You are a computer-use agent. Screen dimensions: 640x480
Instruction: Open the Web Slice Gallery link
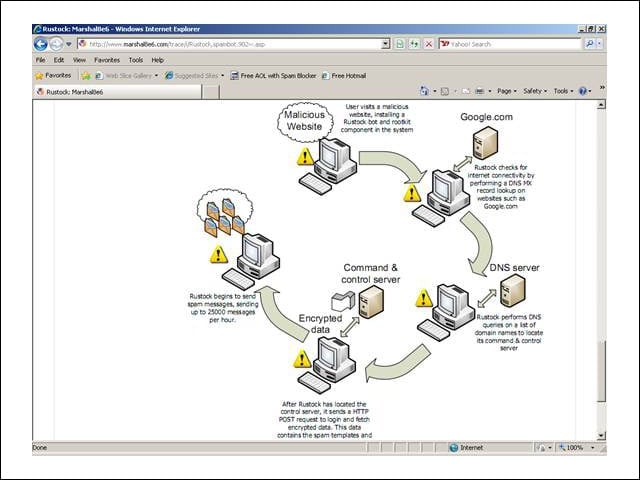click(124, 76)
